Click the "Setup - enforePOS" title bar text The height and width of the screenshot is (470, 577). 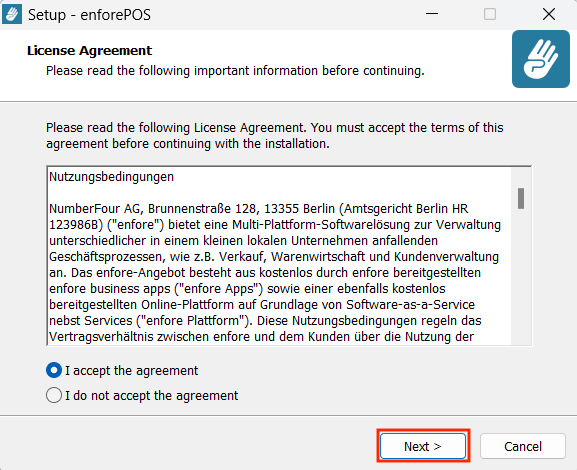(89, 15)
